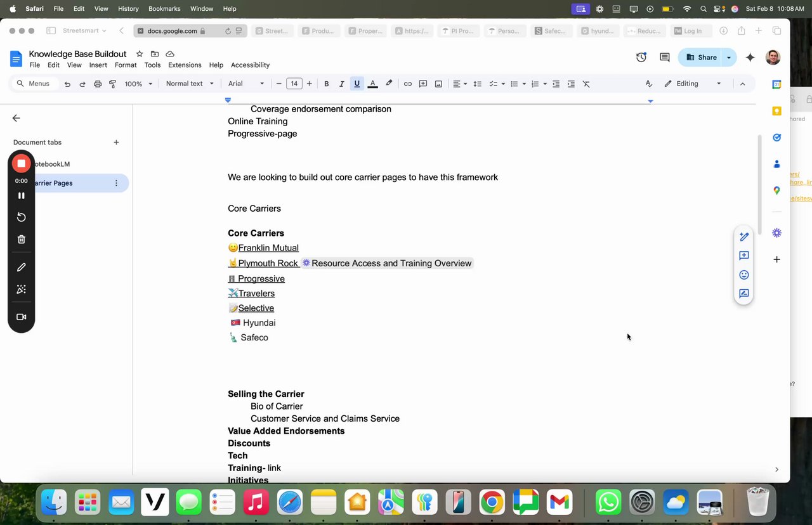The width and height of the screenshot is (812, 525).
Task: Open the text color picker
Action: point(373,84)
